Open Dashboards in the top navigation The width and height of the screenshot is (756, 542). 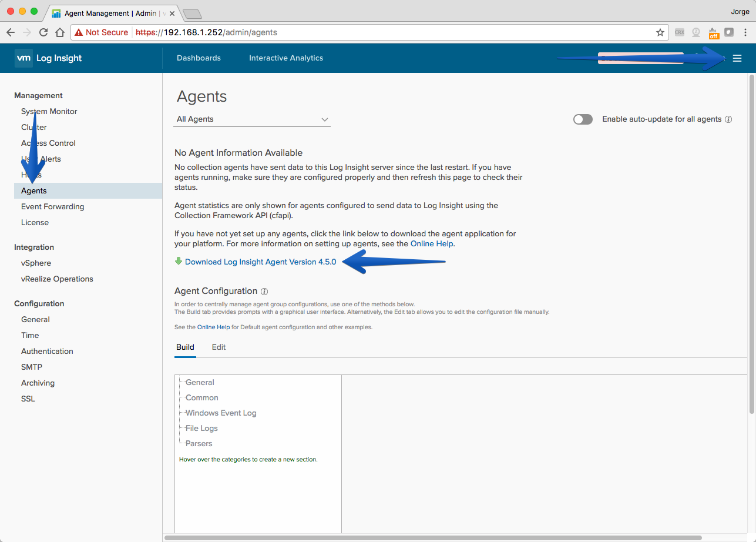pyautogui.click(x=199, y=58)
